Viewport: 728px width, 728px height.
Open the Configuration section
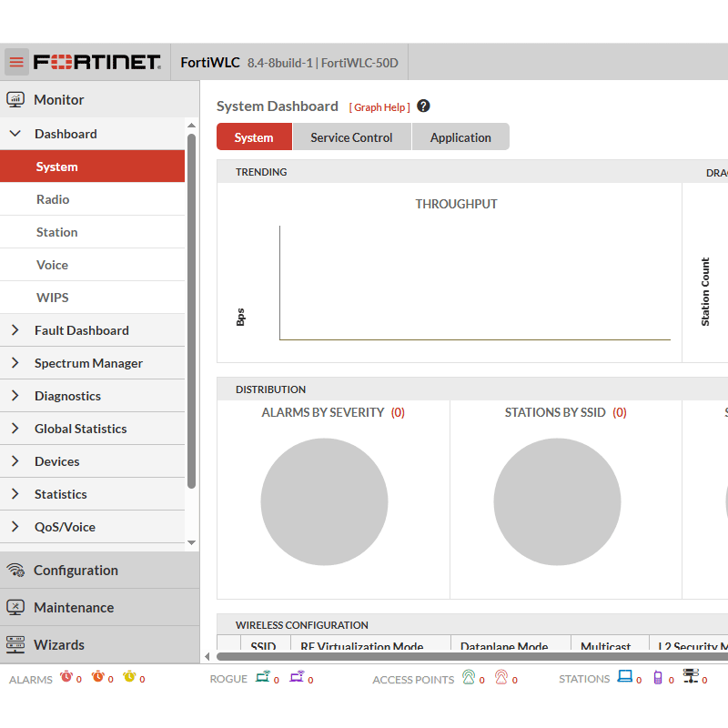76,570
